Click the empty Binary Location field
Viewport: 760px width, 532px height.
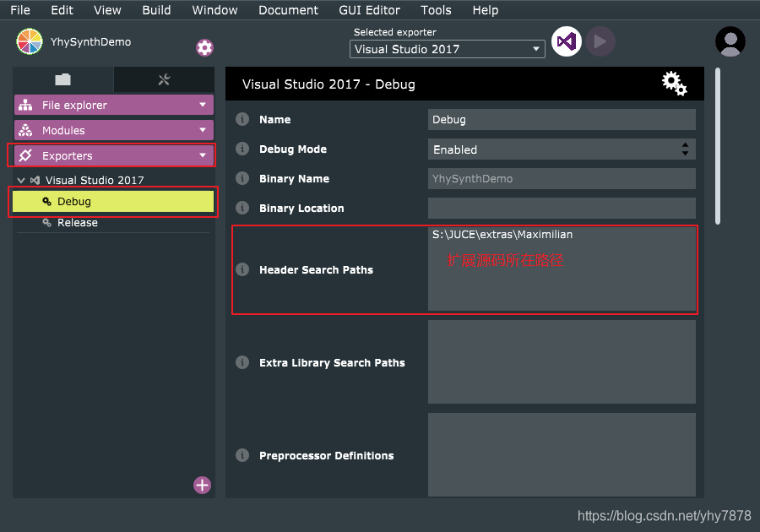point(562,209)
